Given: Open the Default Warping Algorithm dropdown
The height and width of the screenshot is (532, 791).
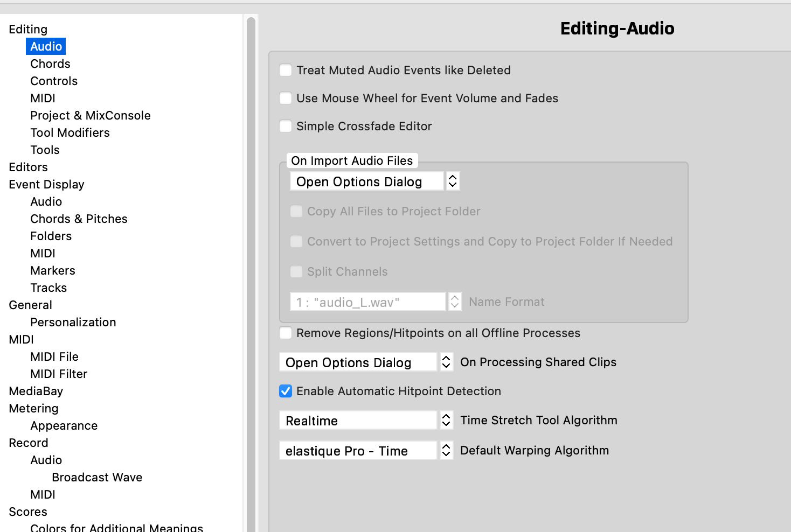Looking at the screenshot, I should (x=366, y=451).
